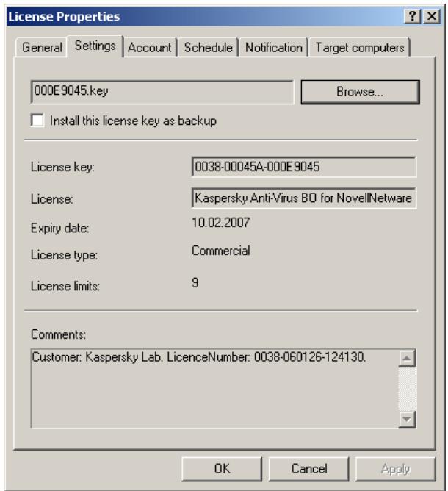Click inside the Comments text box

214,388
